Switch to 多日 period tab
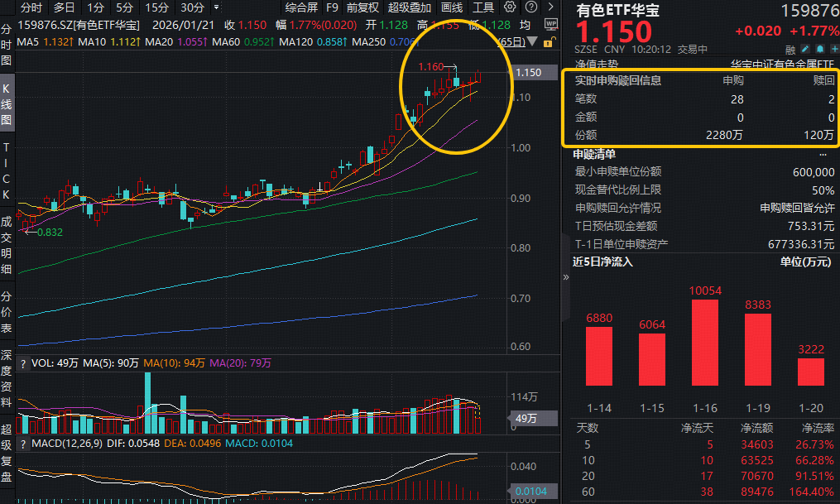The width and height of the screenshot is (840, 504). click(x=64, y=7)
